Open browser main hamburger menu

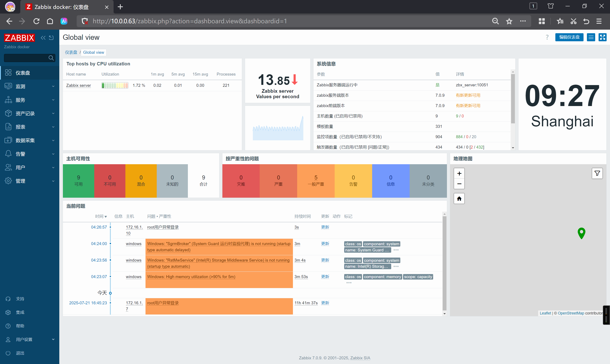coord(599,21)
